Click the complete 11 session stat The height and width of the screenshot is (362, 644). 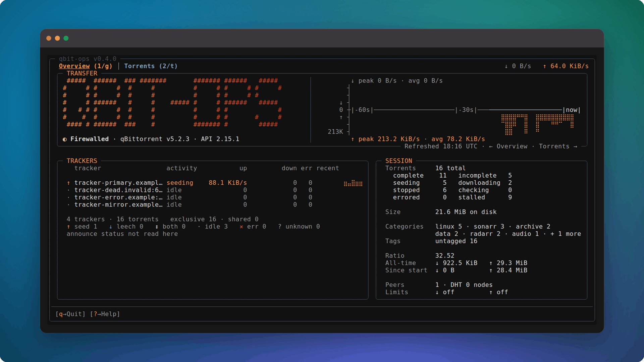(420, 176)
